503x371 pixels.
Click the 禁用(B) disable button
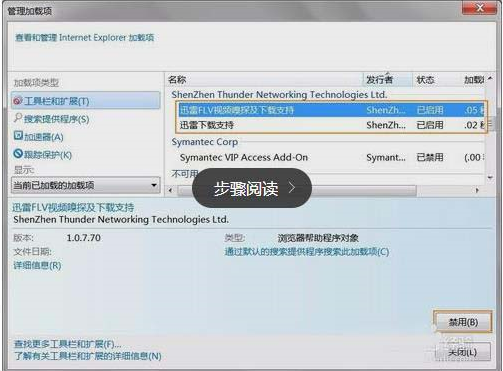click(463, 322)
